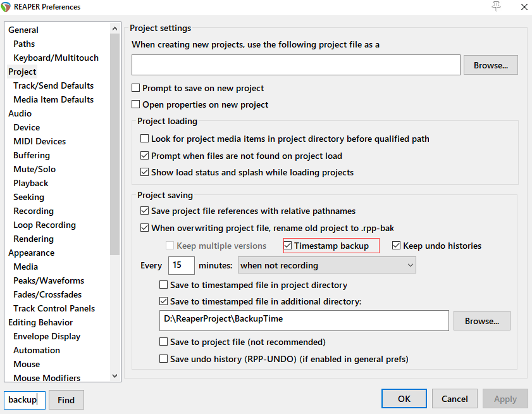532x414 pixels.
Task: Click the autosave minutes input field
Action: [181, 265]
